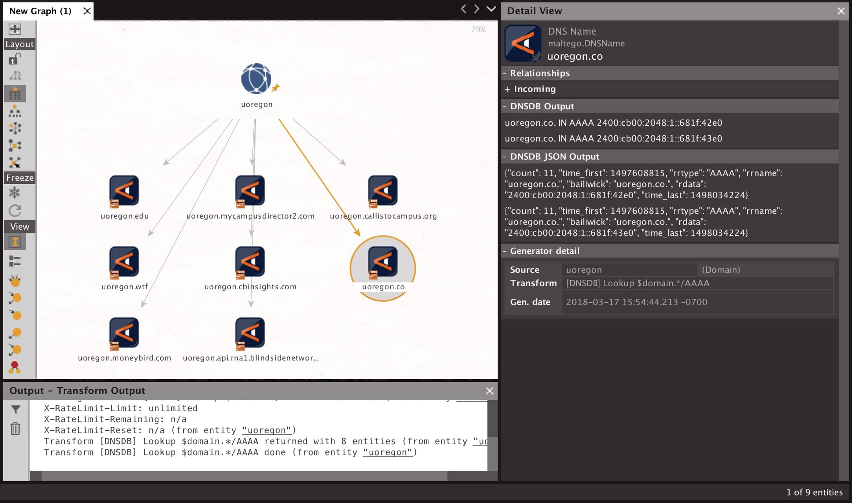Click the Gen. date value field
This screenshot has width=853, height=504.
[x=698, y=302]
